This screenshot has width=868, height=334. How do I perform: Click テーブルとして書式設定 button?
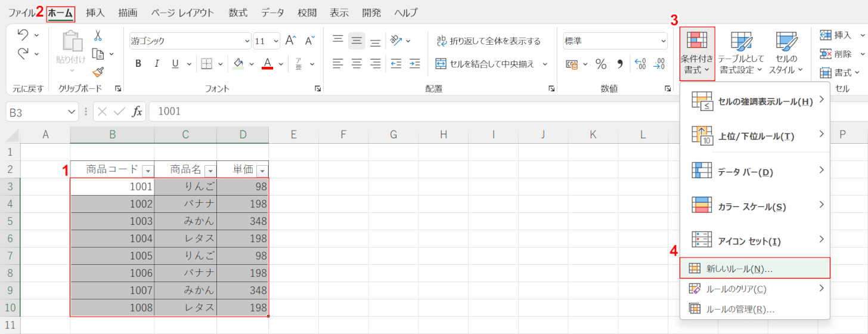[740, 54]
